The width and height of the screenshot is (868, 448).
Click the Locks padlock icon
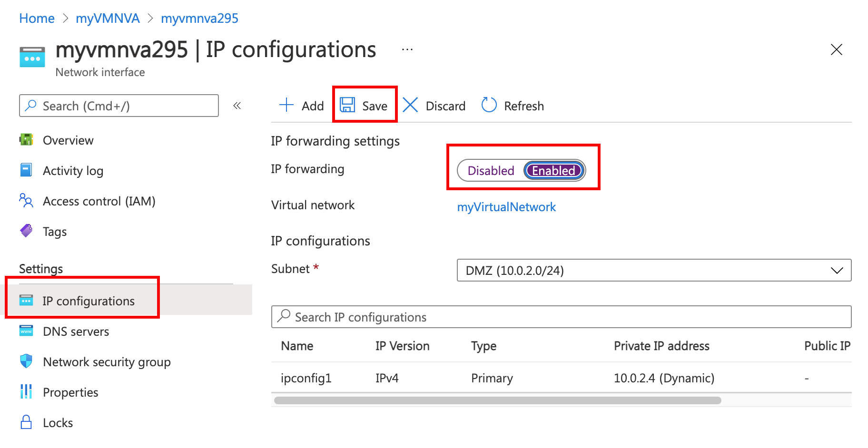26,422
